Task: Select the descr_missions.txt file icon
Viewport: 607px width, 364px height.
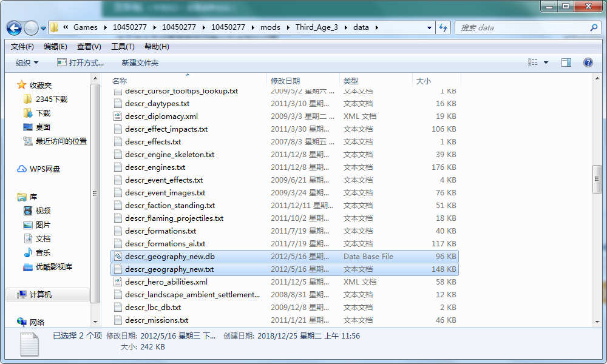Action: click(118, 320)
